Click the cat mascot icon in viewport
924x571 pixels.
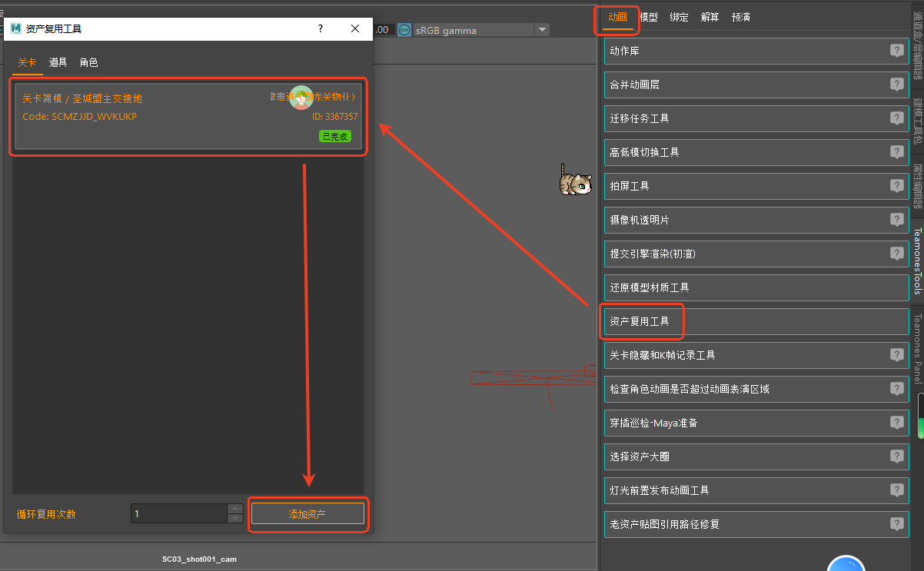pos(575,180)
